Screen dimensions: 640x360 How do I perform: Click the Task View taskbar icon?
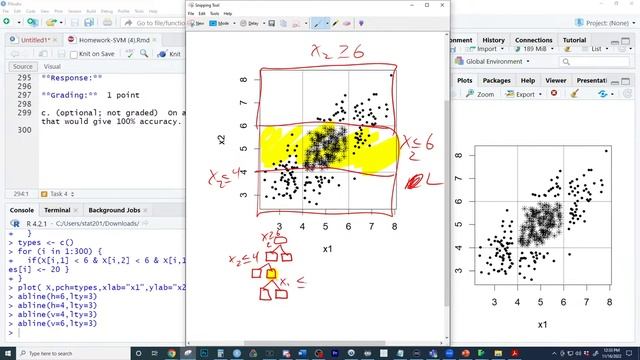155,353
